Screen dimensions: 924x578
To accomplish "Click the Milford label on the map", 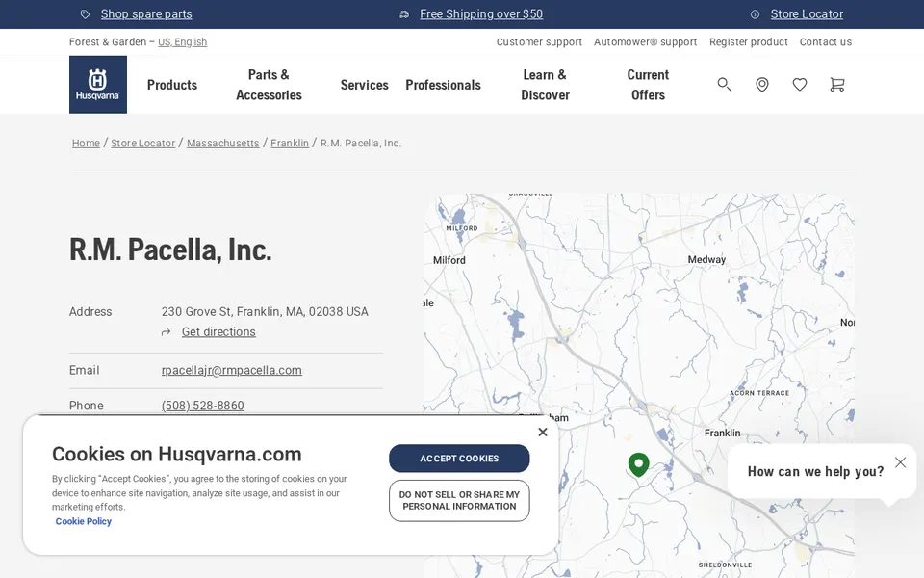I will pos(449,260).
